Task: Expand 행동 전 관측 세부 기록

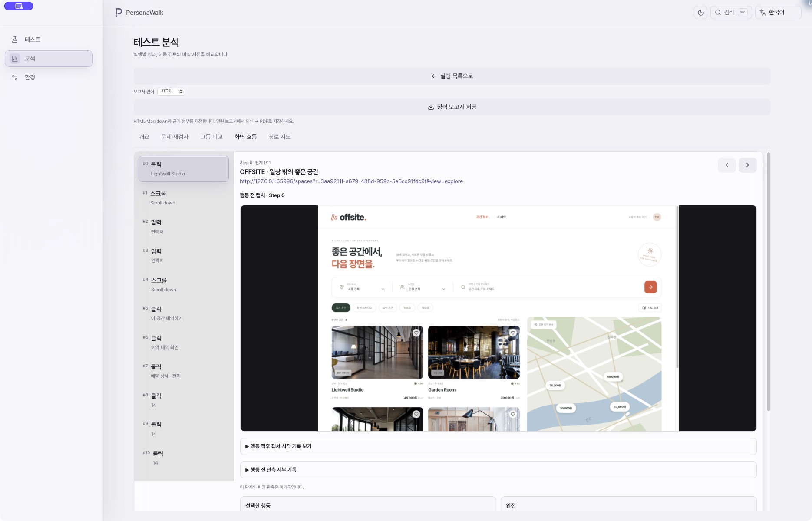Action: click(x=498, y=470)
